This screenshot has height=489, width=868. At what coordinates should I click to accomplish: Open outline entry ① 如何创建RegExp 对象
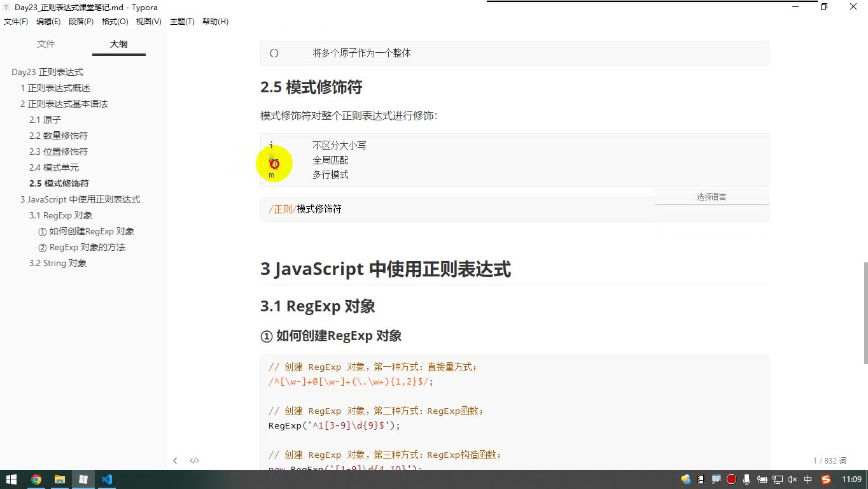[87, 231]
